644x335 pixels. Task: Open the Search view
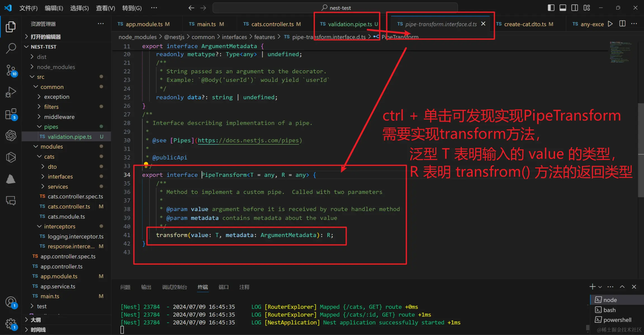pyautogui.click(x=11, y=48)
